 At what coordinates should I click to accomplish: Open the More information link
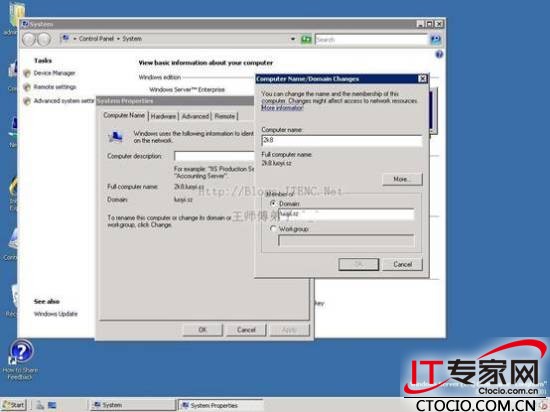point(282,108)
